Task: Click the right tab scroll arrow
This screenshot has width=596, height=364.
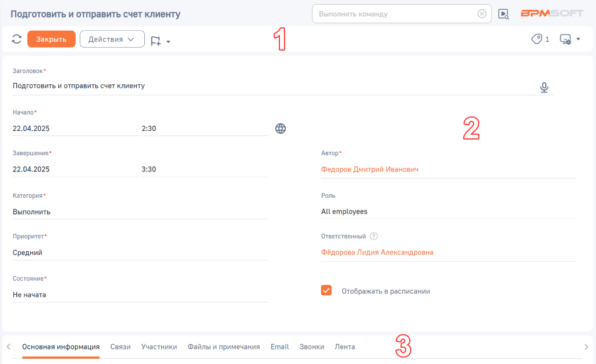Action: (586, 347)
